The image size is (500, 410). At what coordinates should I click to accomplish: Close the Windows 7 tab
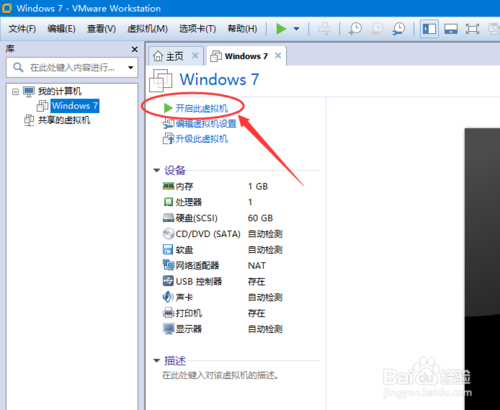point(278,56)
